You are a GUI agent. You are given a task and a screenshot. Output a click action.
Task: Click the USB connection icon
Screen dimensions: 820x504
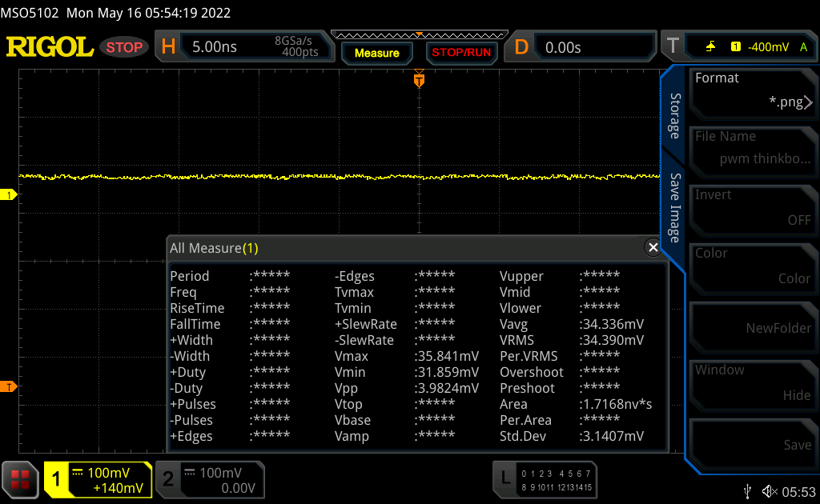click(748, 490)
